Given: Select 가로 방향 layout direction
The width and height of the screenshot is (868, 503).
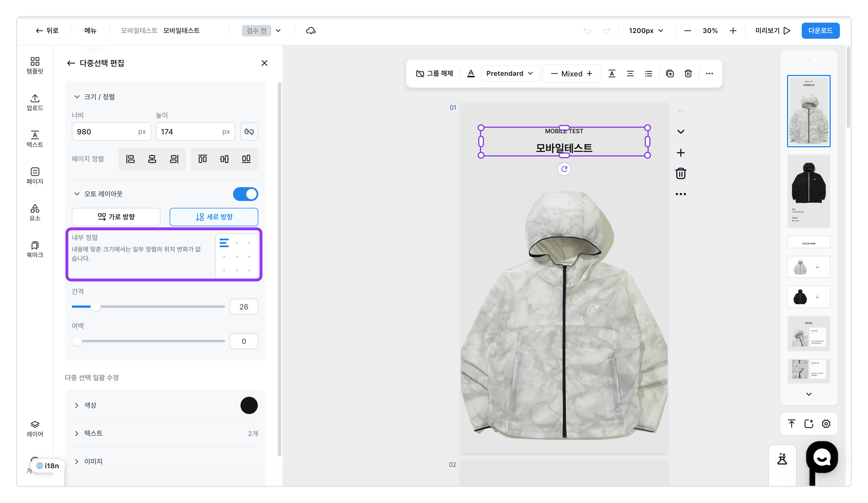Looking at the screenshot, I should pos(116,217).
